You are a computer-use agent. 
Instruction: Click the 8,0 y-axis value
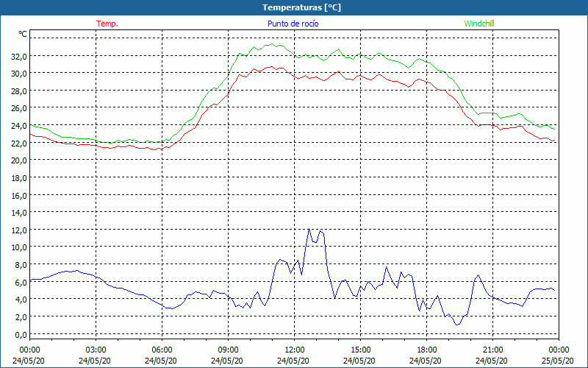[21, 265]
